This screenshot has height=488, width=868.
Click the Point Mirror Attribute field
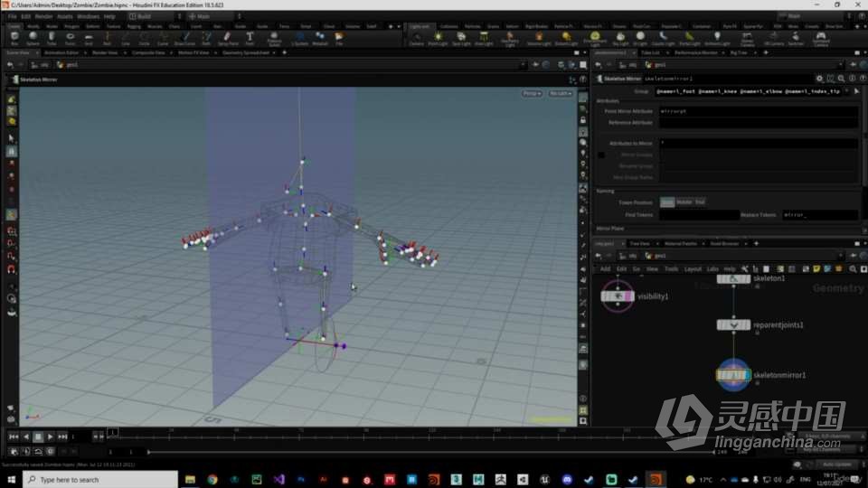[x=758, y=111]
